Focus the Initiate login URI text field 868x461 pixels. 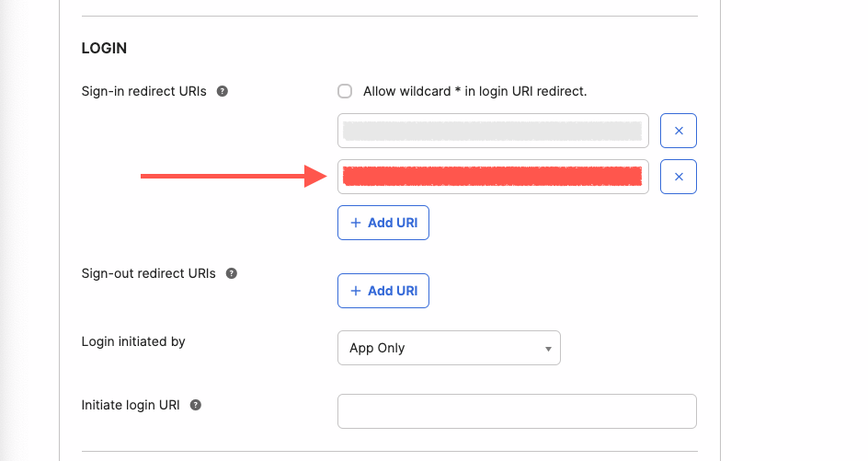(517, 411)
